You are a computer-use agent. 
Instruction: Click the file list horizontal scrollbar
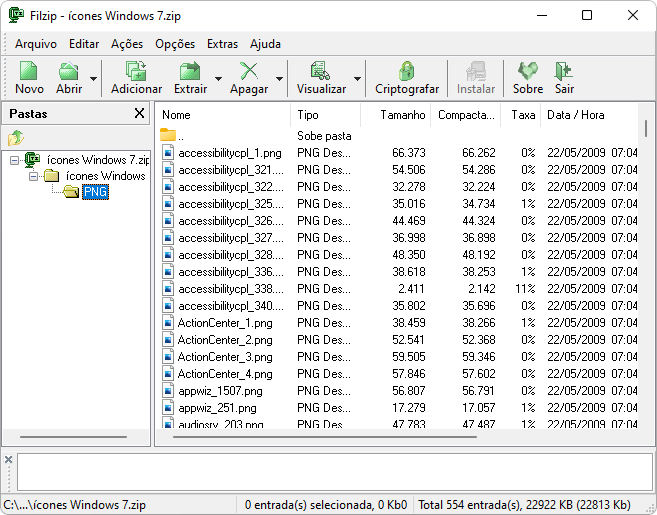click(x=325, y=437)
